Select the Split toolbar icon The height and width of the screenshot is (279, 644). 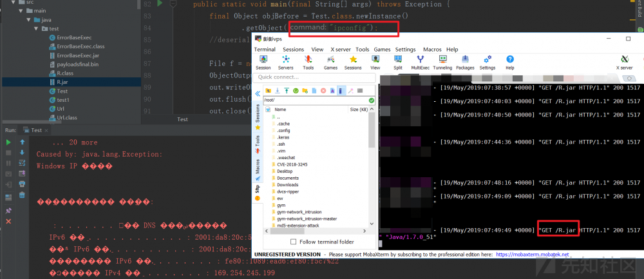point(397,63)
